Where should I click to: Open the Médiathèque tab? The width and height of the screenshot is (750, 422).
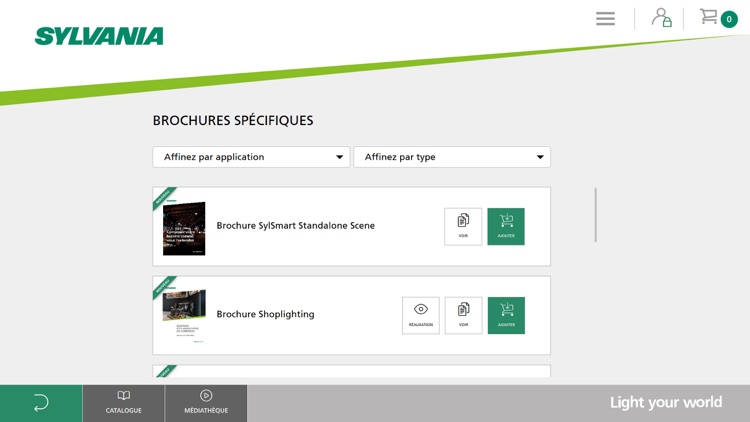click(x=206, y=403)
